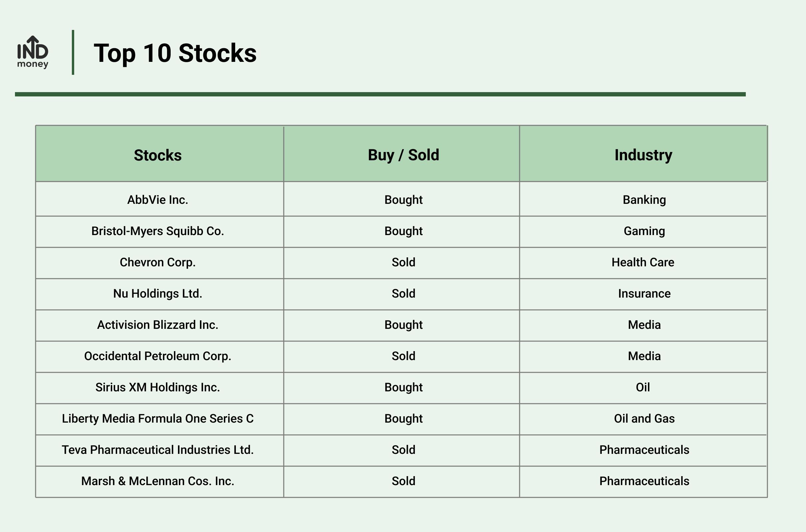Click the Top 10 Stocks title
The height and width of the screenshot is (532, 806).
click(175, 53)
